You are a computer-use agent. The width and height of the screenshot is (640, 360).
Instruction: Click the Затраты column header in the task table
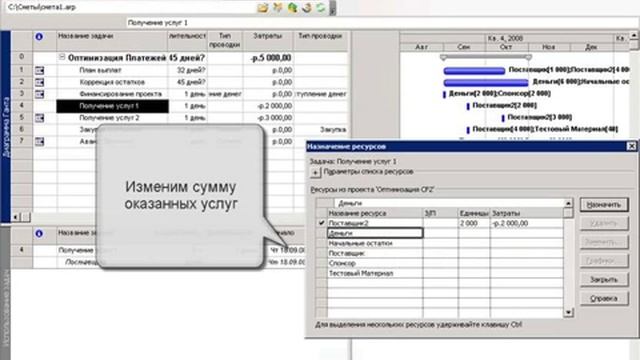coord(268,41)
